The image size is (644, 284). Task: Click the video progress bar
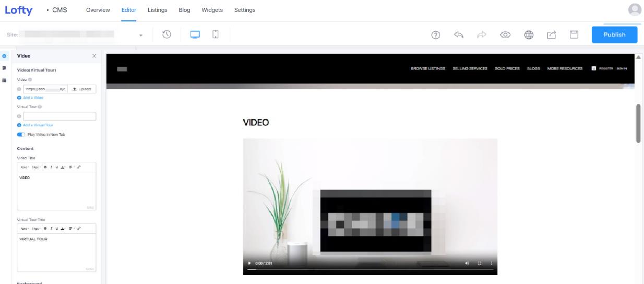(x=370, y=269)
